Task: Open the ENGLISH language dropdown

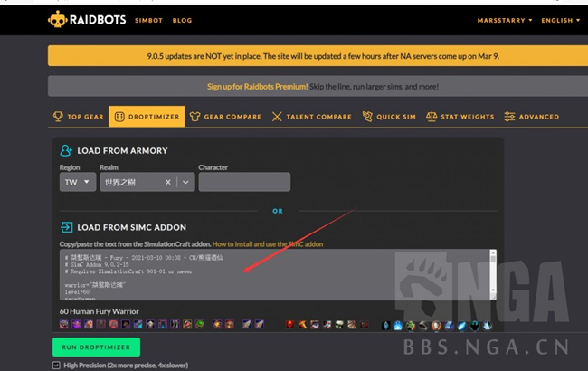Action: [560, 20]
